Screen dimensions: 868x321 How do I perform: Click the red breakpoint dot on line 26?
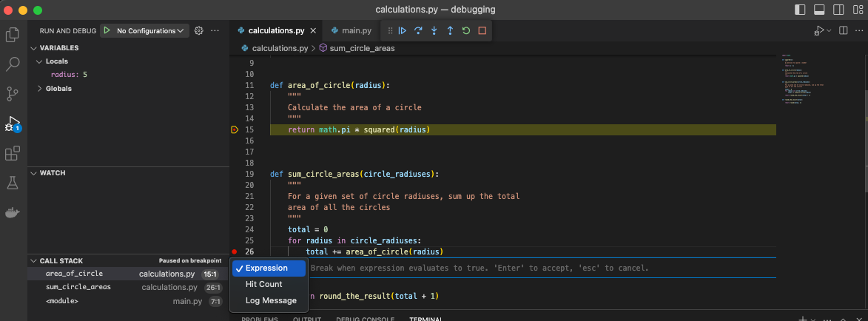point(235,251)
